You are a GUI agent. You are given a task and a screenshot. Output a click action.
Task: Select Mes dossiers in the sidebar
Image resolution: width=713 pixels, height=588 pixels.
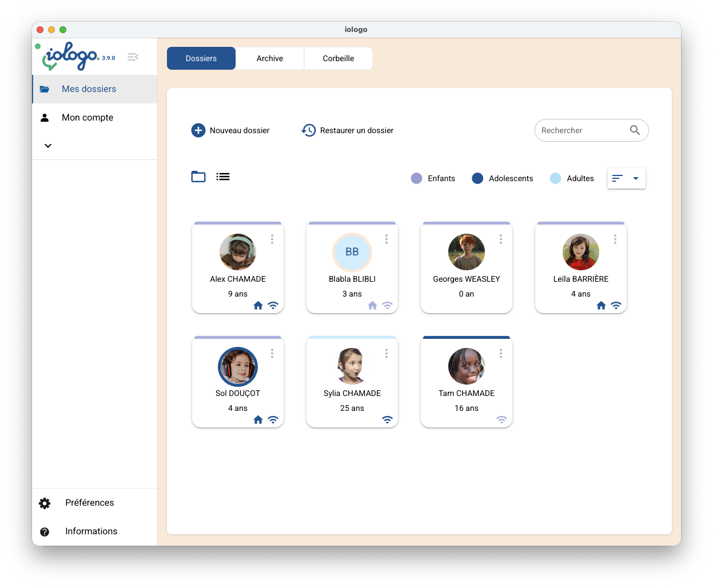[x=89, y=89]
